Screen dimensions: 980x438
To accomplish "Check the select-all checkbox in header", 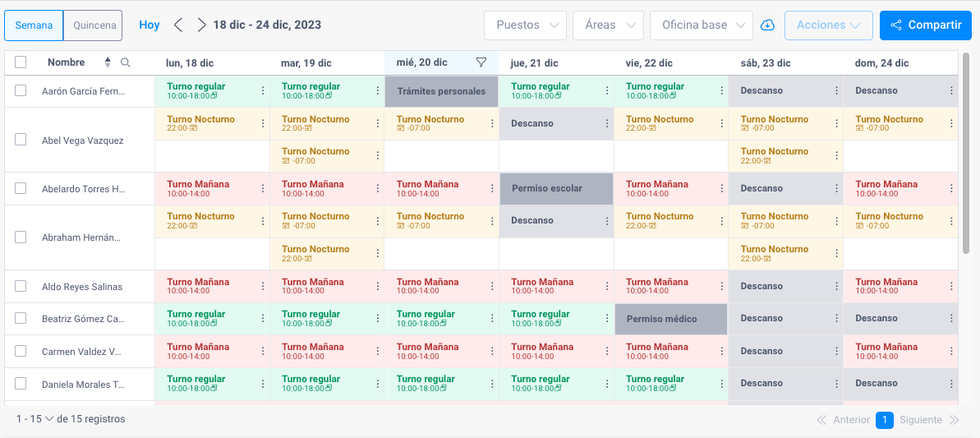I will coord(21,62).
